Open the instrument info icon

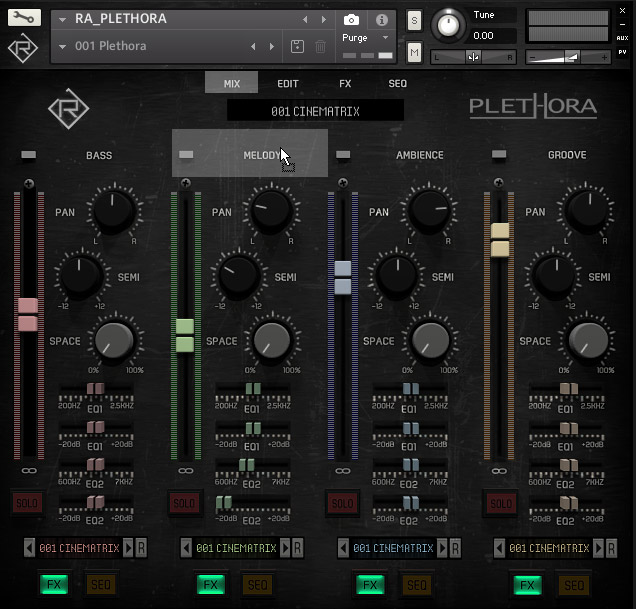381,20
